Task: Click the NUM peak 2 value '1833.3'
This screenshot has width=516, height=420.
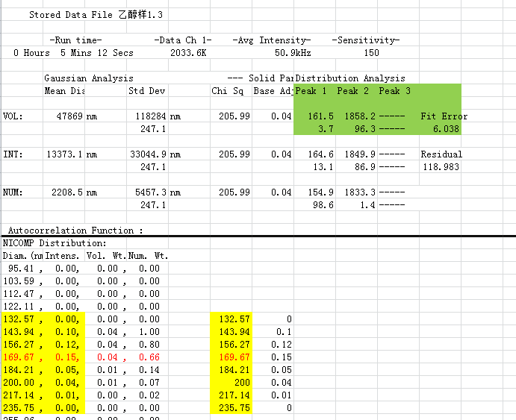Action: 360,192
